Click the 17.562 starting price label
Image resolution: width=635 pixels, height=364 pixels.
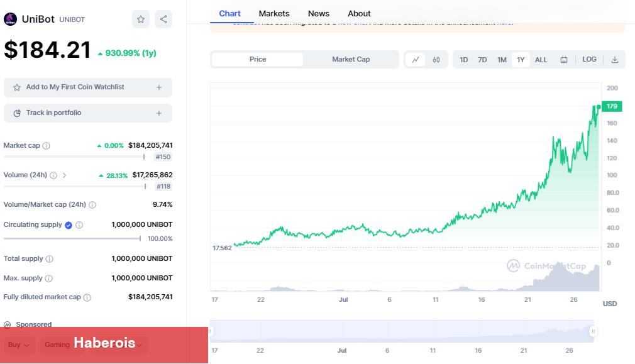pos(222,248)
